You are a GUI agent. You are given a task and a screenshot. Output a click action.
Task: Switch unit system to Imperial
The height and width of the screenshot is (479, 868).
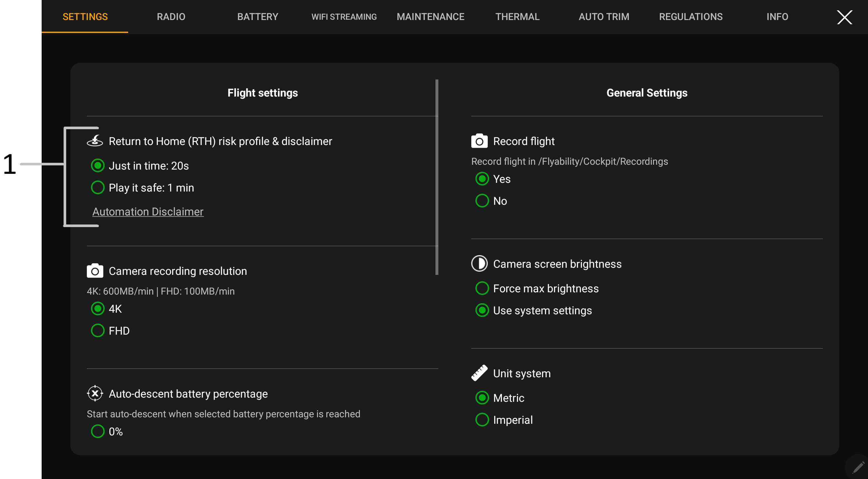click(x=482, y=420)
